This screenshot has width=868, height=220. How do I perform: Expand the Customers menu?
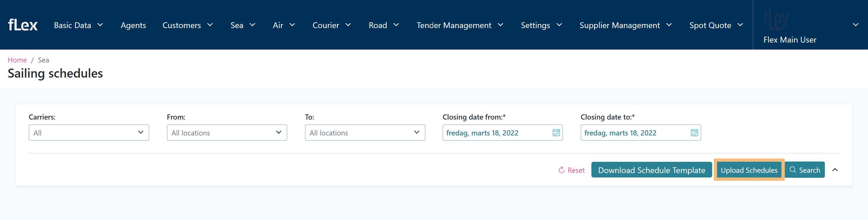[187, 25]
